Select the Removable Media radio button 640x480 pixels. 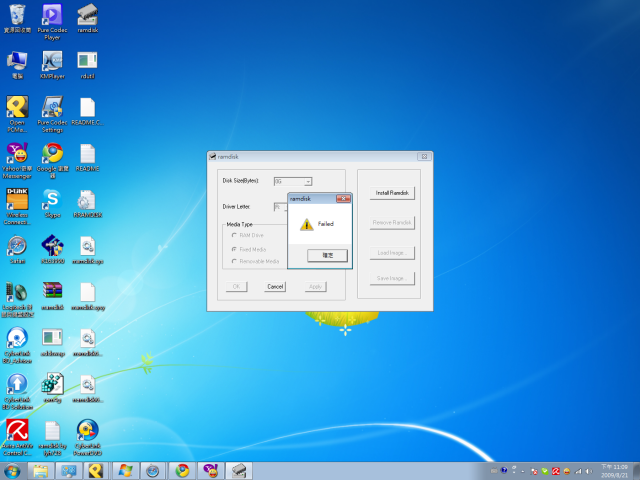[234, 261]
